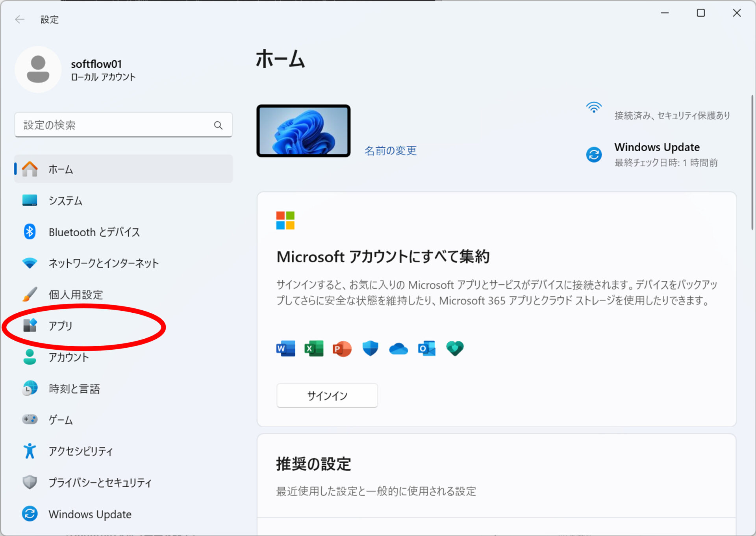
Task: Go to Bluetooth とデバイス
Action: tap(124, 232)
